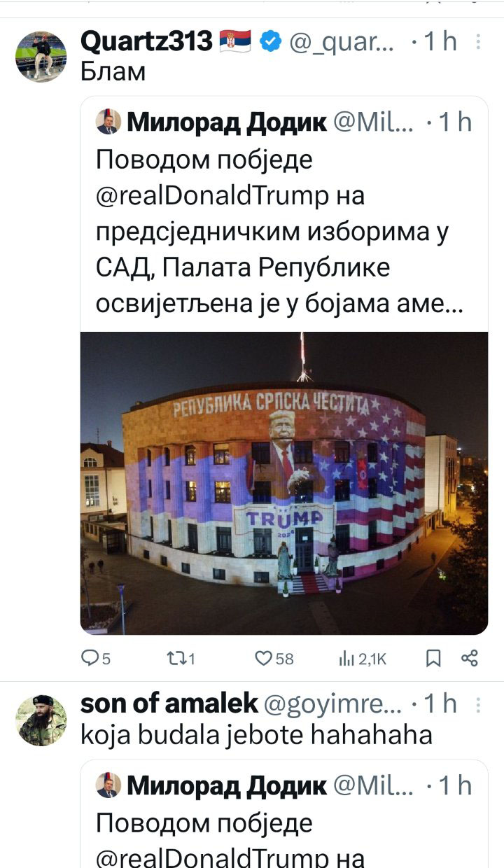Open Милорад Додик name in first quoted tweet
Viewport: 504px width, 868px height.
[x=226, y=122]
